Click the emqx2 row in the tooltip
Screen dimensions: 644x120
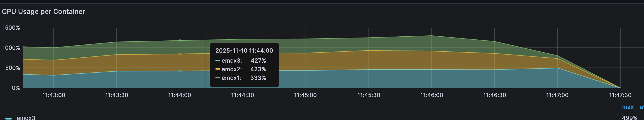click(240, 69)
